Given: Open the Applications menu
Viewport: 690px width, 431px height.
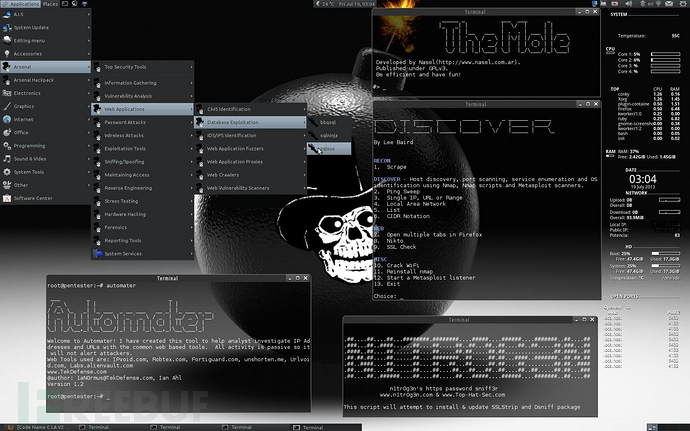Looking at the screenshot, I should (x=21, y=4).
